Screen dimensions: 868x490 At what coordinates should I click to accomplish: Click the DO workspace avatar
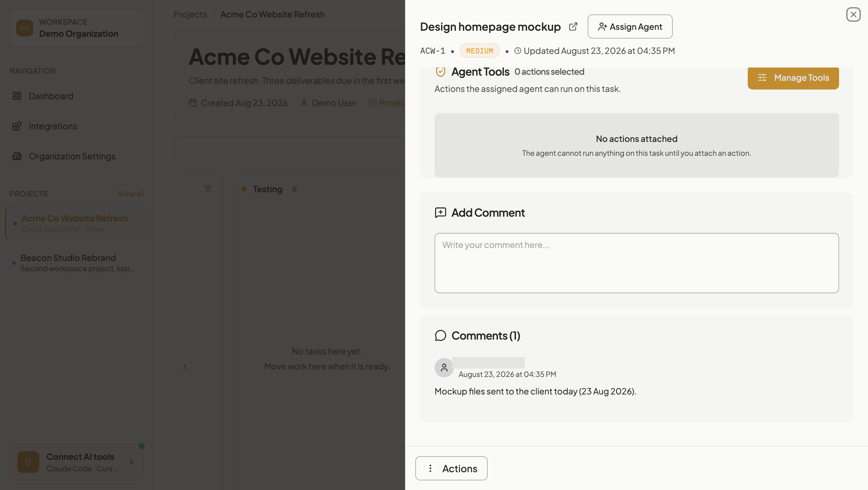(x=25, y=28)
